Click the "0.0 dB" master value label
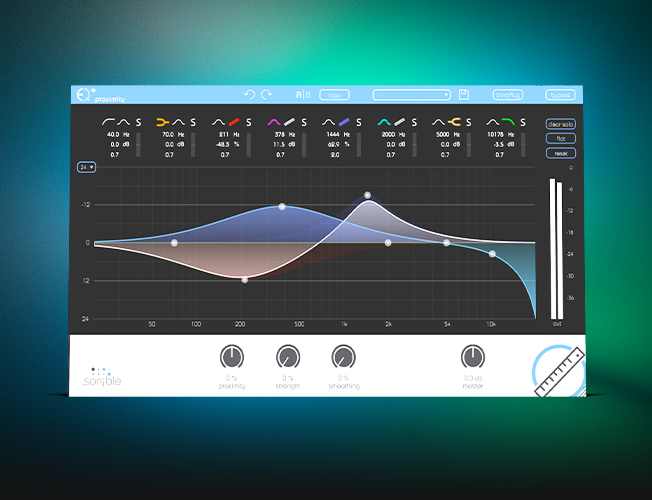 click(x=473, y=378)
